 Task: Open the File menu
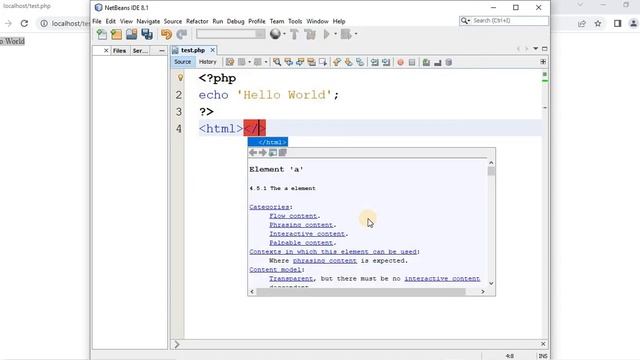pos(97,21)
